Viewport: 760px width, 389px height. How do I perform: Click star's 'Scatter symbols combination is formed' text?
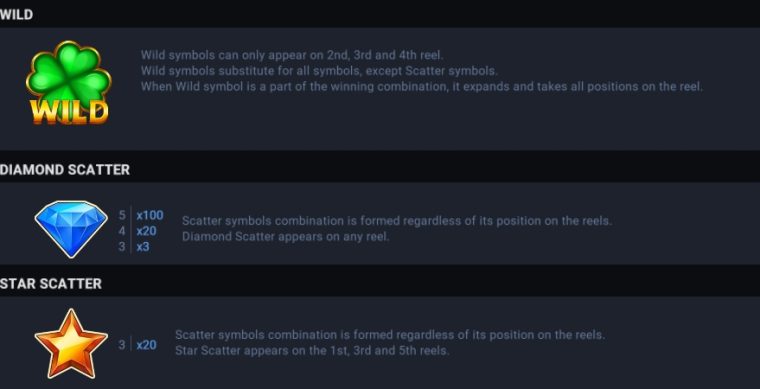[390, 335]
